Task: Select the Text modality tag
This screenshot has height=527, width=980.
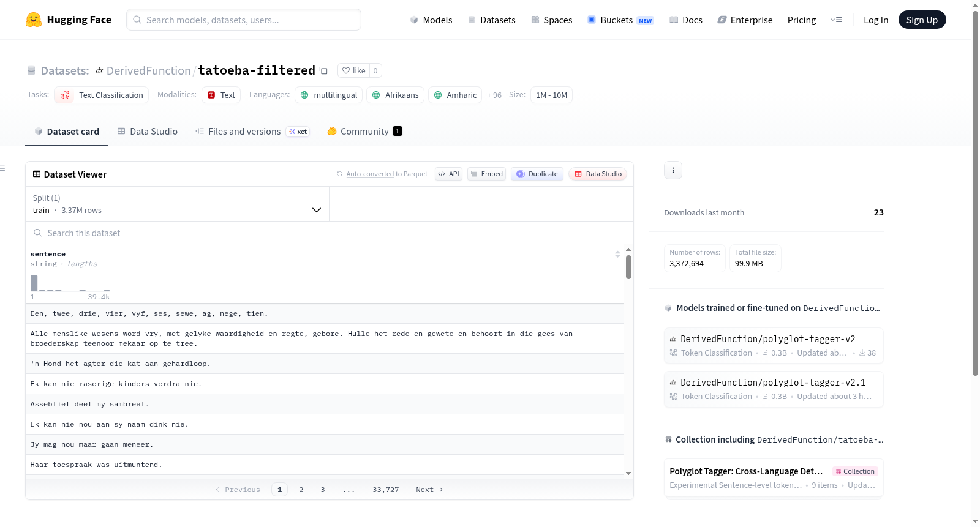Action: tap(221, 95)
